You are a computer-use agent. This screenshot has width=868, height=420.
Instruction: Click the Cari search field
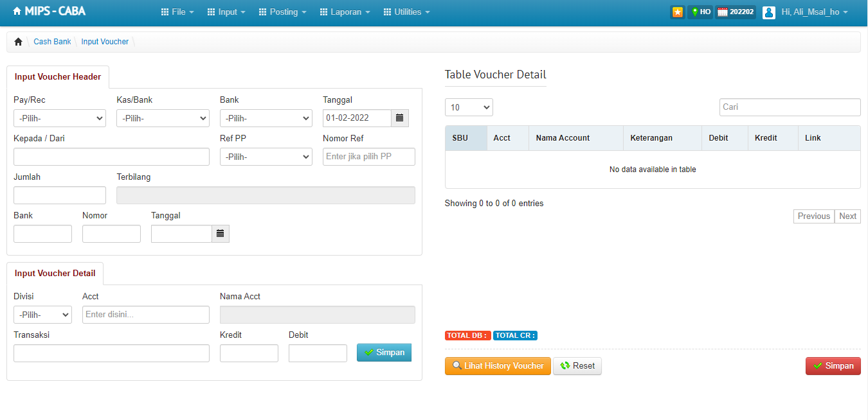pyautogui.click(x=790, y=107)
